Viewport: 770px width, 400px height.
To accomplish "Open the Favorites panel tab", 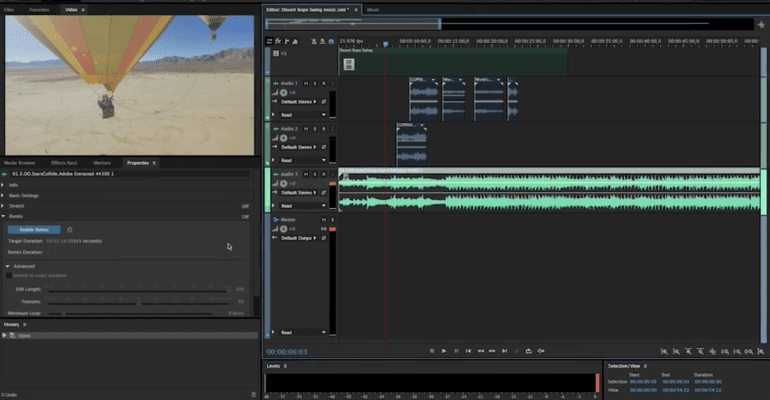I will click(39, 10).
